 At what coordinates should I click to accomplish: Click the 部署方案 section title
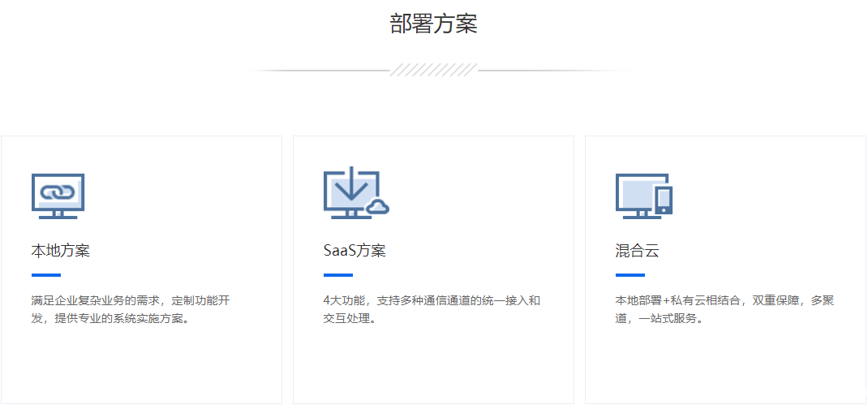(x=433, y=24)
